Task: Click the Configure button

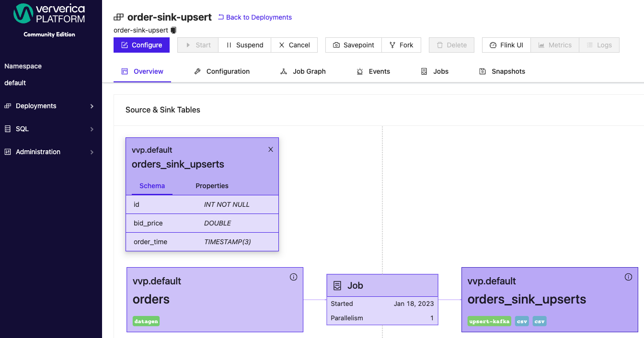Action: click(141, 45)
